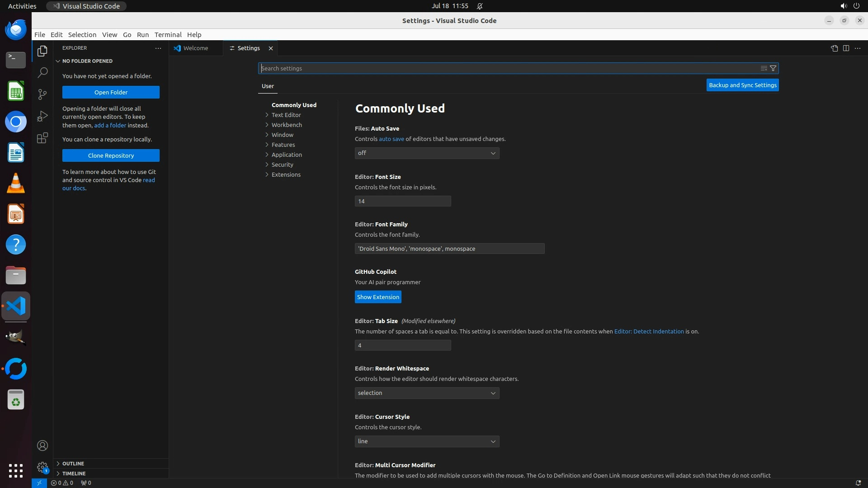Click Open Settings (JSON) icon
This screenshot has height=488, width=868.
click(834, 48)
